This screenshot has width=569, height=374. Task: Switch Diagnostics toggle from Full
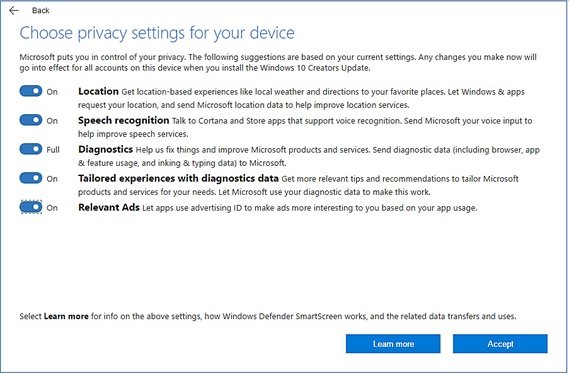pos(31,149)
